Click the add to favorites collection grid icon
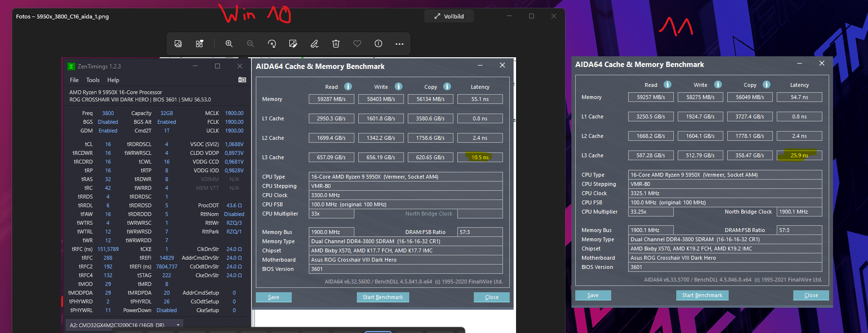 [200, 44]
